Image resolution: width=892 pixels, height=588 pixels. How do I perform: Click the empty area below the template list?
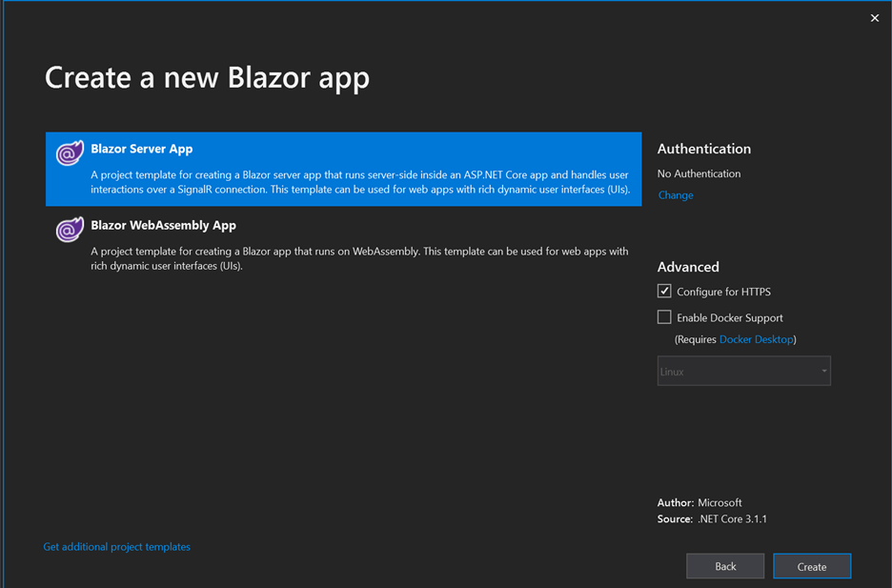343,400
